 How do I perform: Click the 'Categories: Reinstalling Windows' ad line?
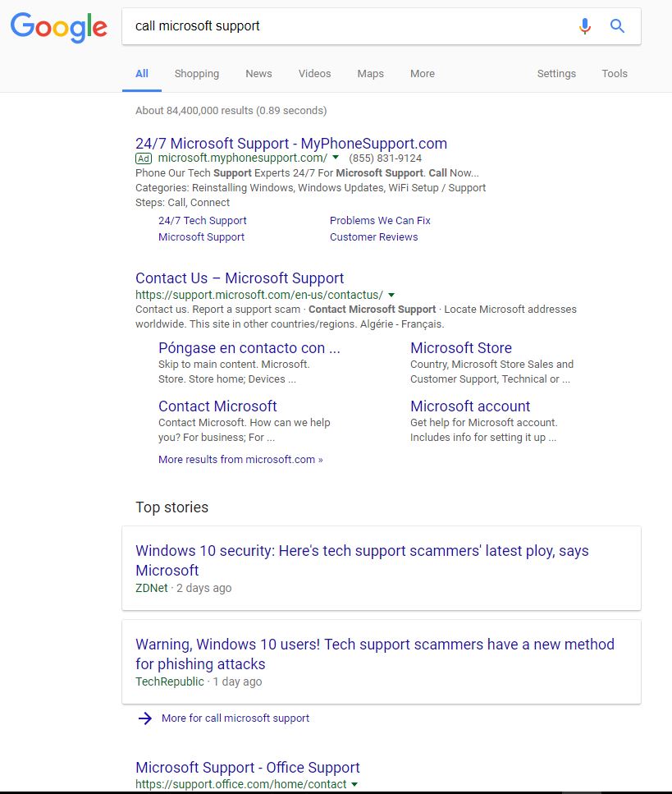pos(311,188)
